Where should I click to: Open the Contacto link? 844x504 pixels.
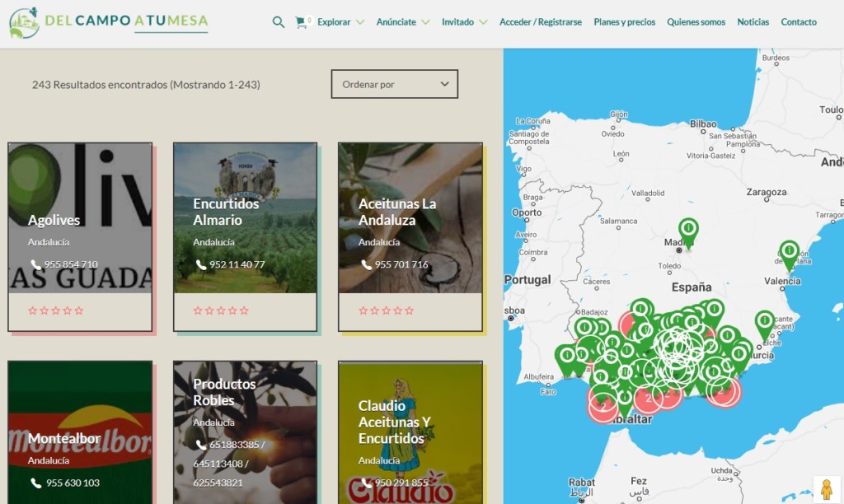[x=799, y=22]
